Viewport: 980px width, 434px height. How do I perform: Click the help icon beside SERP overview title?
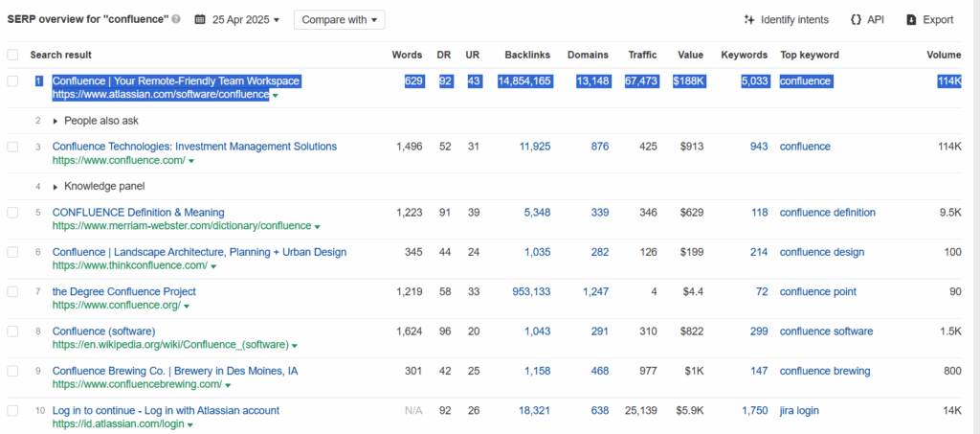pos(176,19)
